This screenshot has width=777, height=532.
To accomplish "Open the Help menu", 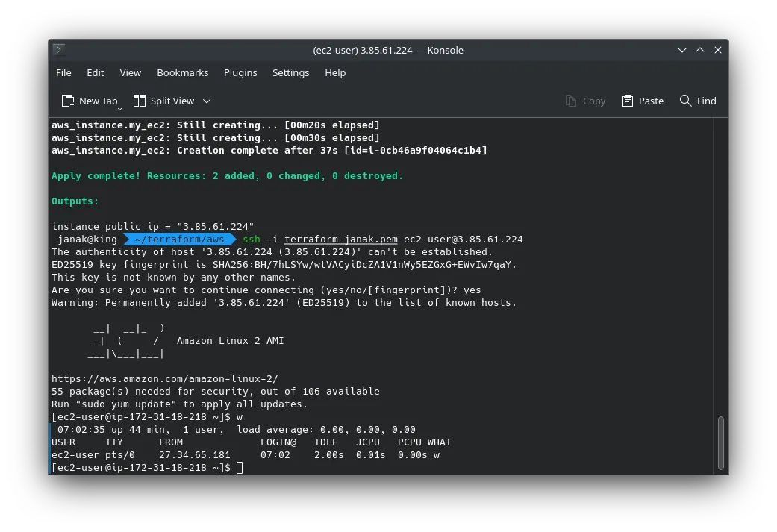I will pyautogui.click(x=335, y=72).
